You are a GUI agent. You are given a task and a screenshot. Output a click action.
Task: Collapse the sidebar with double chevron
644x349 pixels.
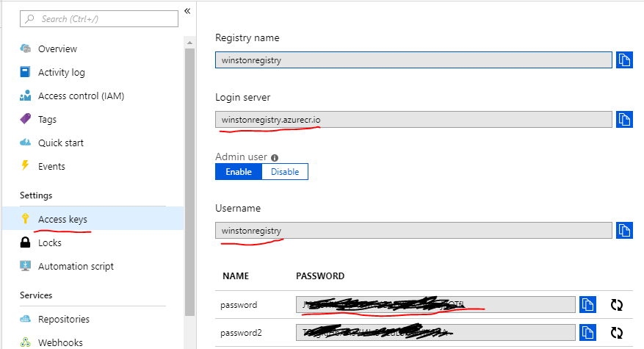(x=187, y=11)
